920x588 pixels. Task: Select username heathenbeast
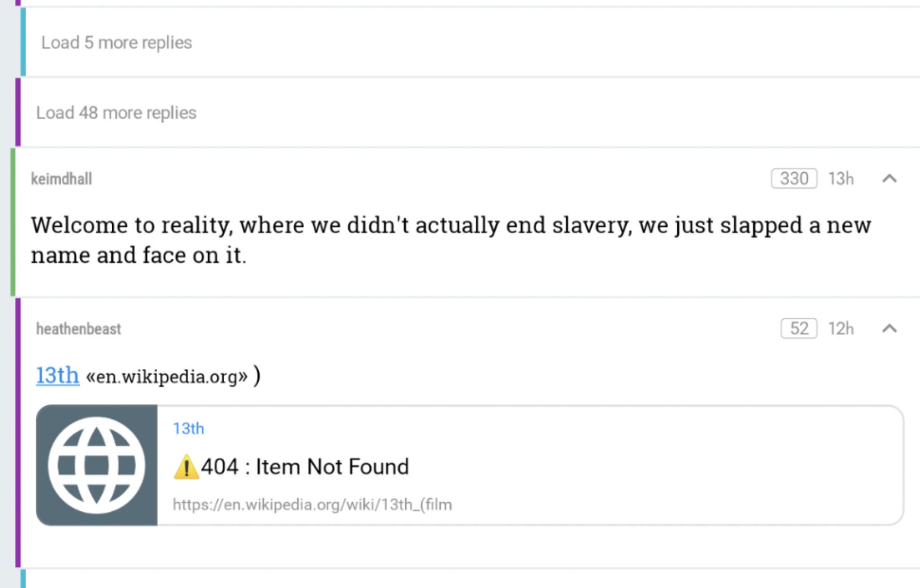coord(78,329)
